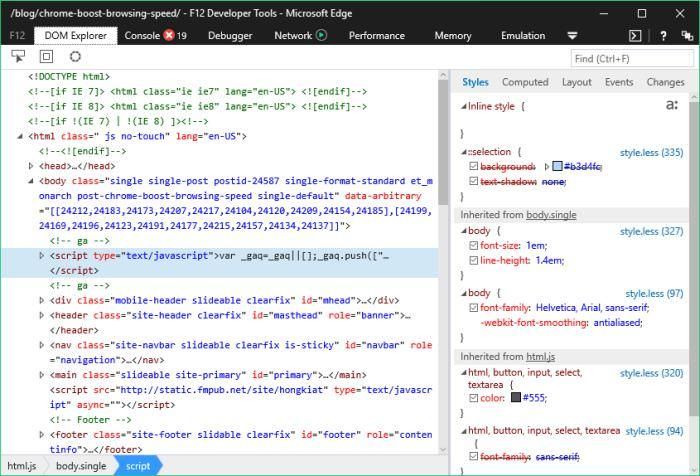The image size is (700, 476).
Task: Expand the head element node
Action: [x=31, y=166]
